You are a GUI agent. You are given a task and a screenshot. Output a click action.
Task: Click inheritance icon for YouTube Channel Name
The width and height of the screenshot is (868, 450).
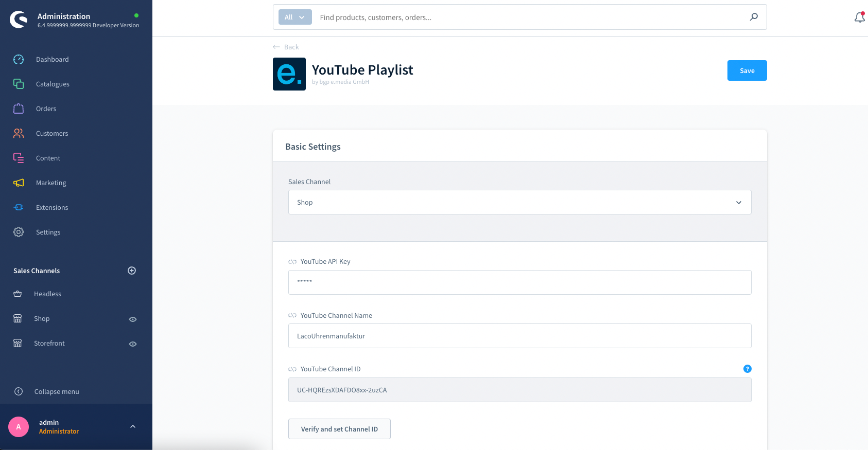point(292,315)
